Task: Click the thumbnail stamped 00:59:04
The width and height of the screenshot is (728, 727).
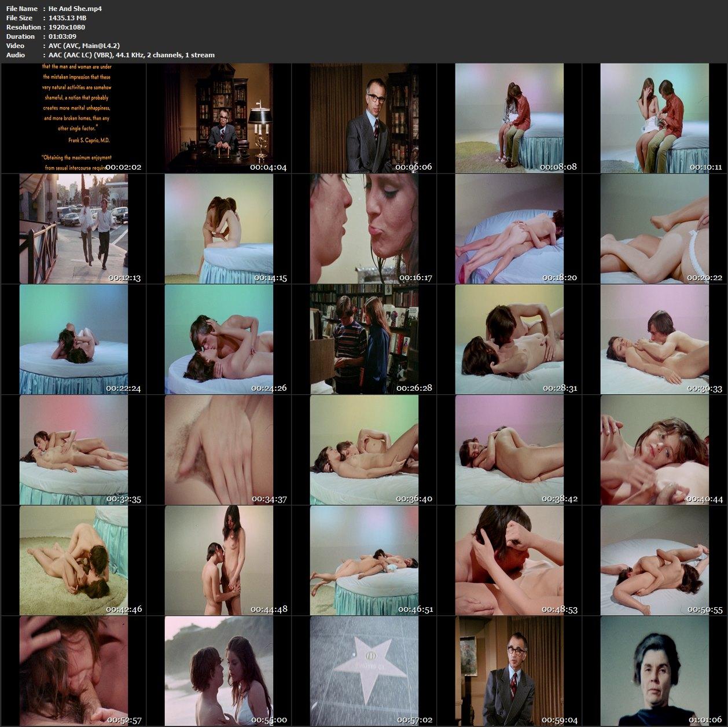Action: (x=509, y=671)
